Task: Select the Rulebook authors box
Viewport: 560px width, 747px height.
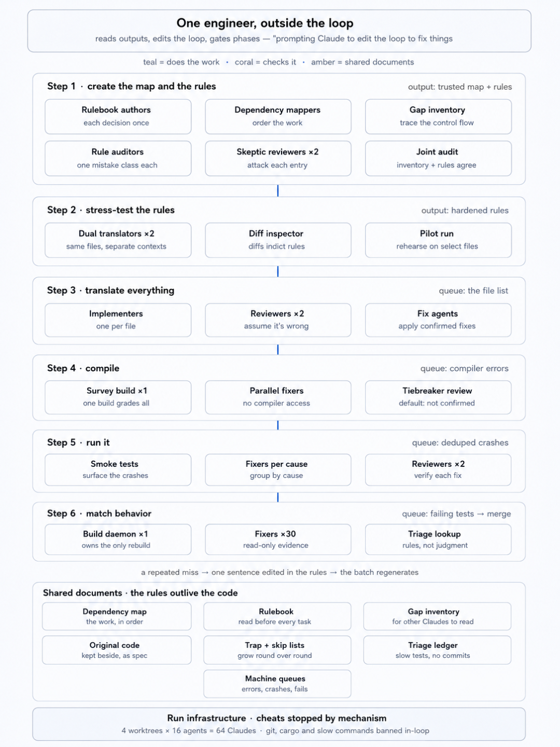Action: pyautogui.click(x=118, y=117)
